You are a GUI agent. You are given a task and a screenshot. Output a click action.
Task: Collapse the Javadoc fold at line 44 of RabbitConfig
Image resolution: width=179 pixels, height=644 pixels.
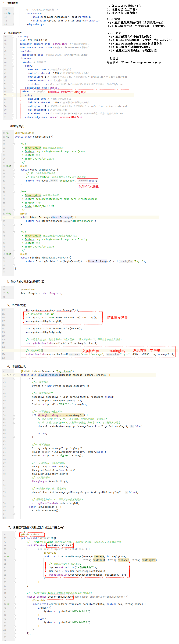[13, 232]
